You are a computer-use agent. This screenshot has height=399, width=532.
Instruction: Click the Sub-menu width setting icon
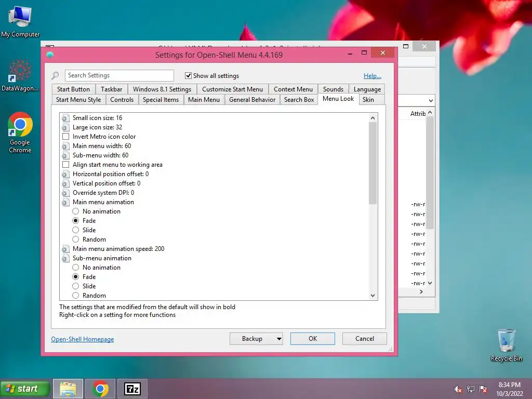click(x=65, y=155)
